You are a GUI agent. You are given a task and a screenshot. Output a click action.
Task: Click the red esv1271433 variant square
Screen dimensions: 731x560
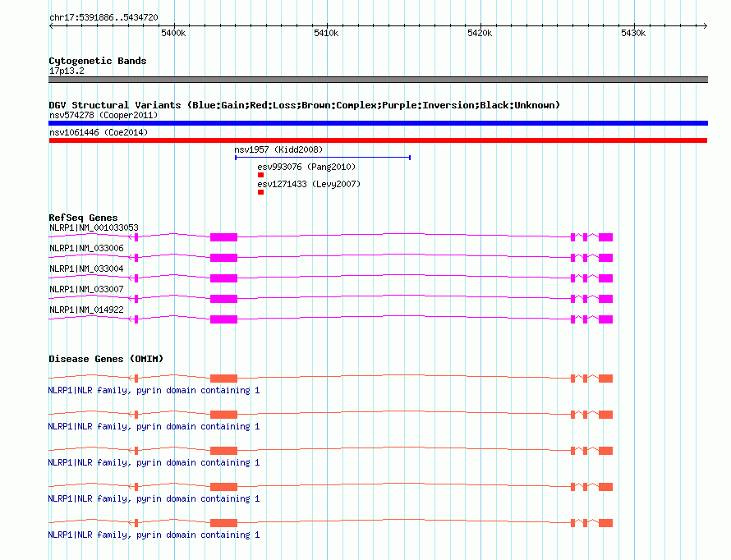(260, 192)
